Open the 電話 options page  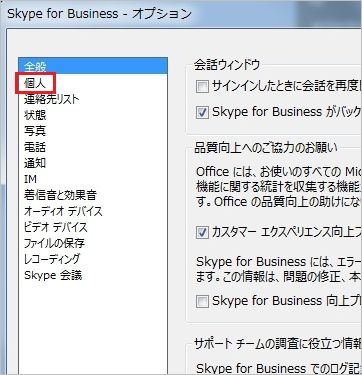pyautogui.click(x=35, y=147)
